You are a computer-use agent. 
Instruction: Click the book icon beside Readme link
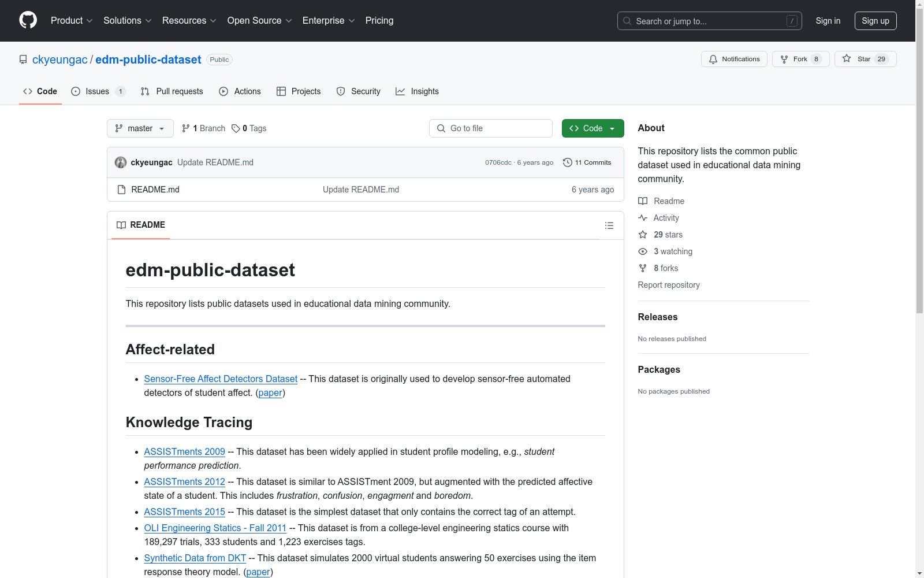[x=643, y=201]
